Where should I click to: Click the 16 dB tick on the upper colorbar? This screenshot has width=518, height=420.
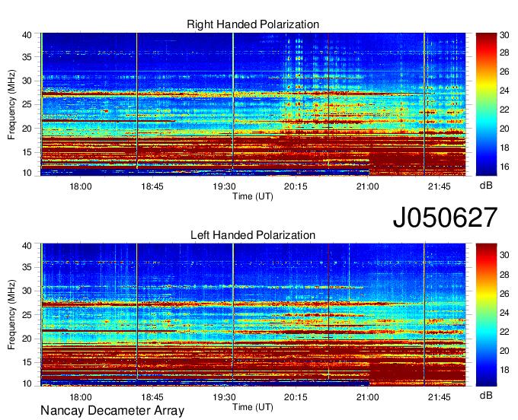tap(504, 167)
